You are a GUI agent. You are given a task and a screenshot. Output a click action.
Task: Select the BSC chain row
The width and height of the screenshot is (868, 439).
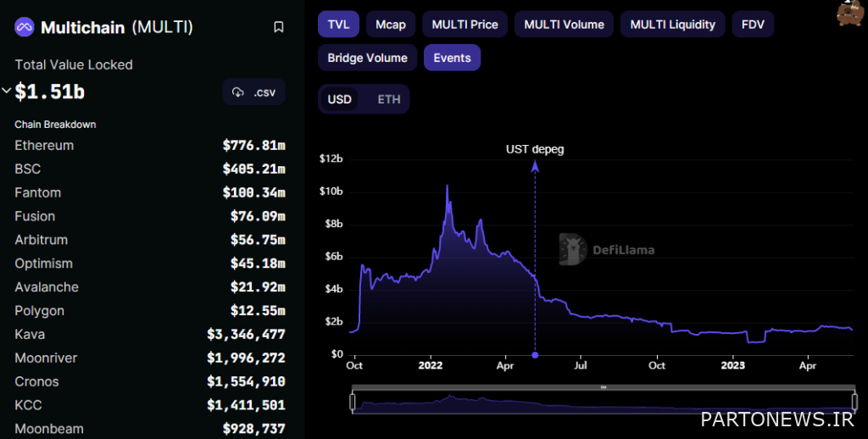pyautogui.click(x=150, y=169)
